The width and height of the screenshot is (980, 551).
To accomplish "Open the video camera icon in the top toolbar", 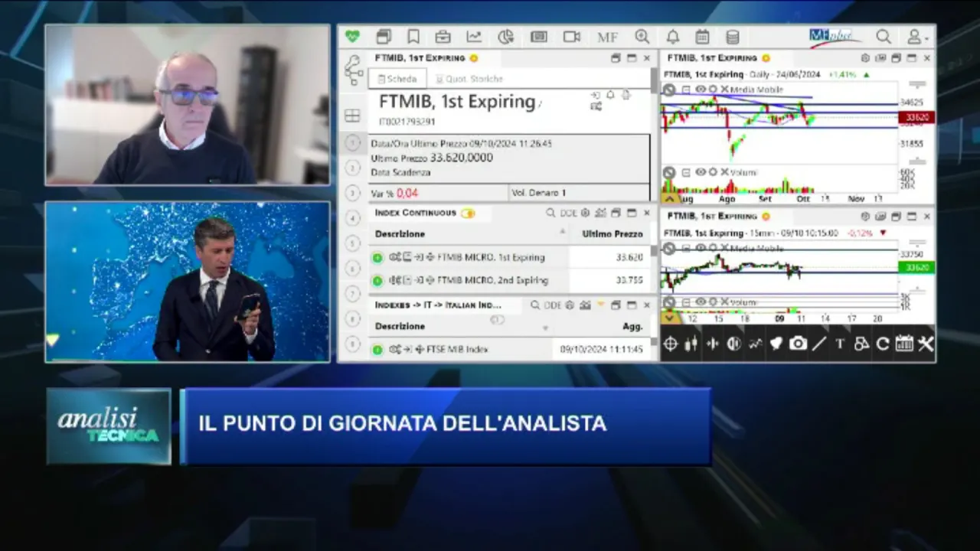I will [x=572, y=37].
